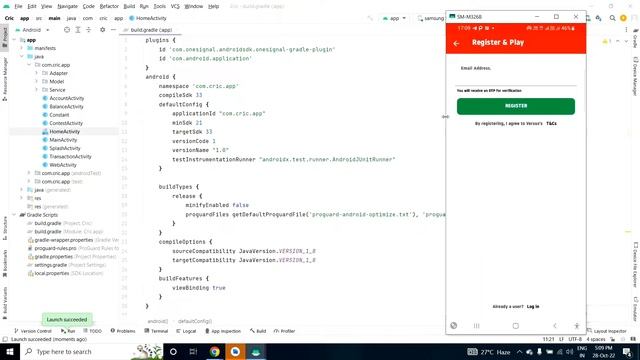
Task: Open the Edit menu
Action: [x=32, y=7]
